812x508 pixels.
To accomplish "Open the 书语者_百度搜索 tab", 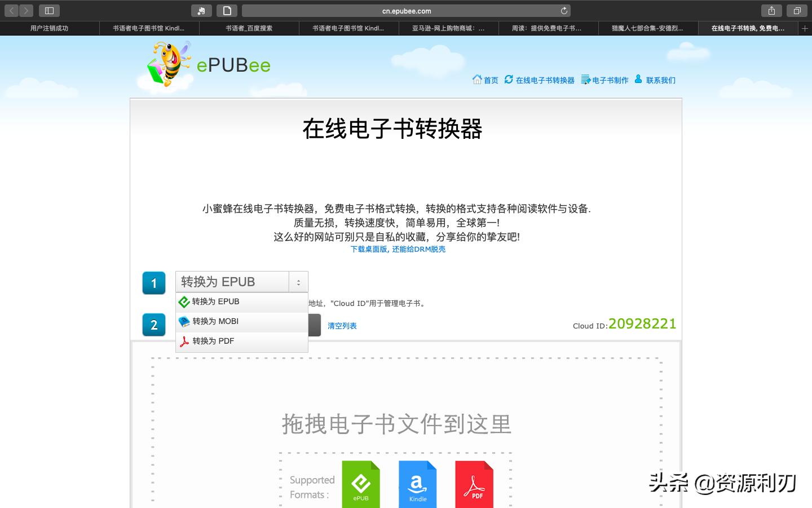I will [x=249, y=28].
